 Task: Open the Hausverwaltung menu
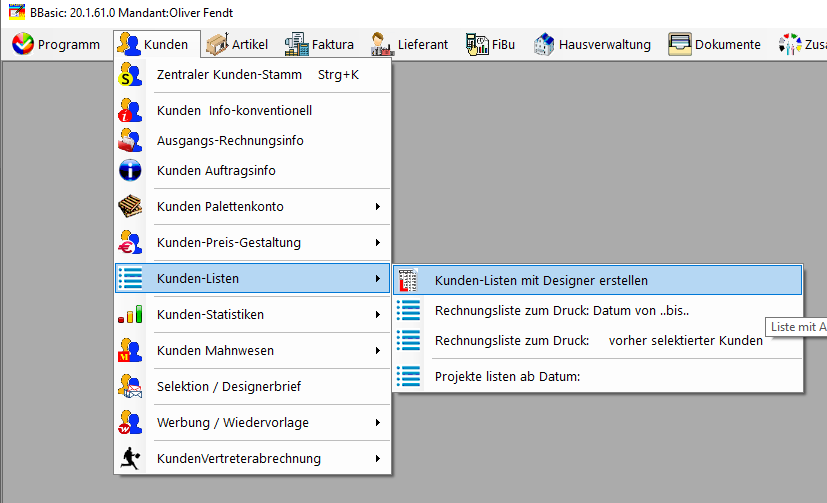coord(592,44)
